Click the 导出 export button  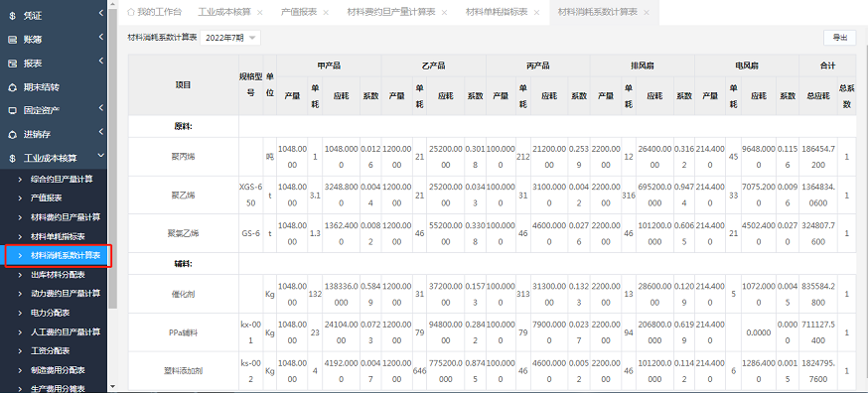click(x=840, y=38)
